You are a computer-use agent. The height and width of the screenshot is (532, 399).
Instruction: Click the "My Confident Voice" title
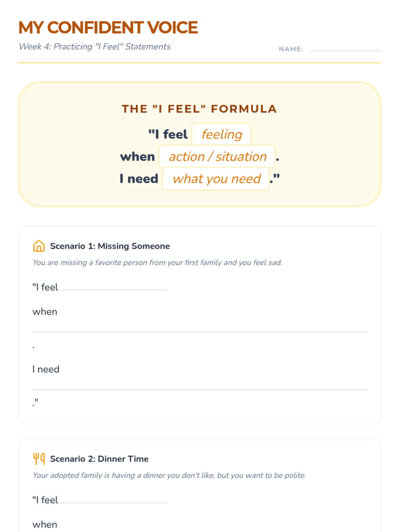108,28
